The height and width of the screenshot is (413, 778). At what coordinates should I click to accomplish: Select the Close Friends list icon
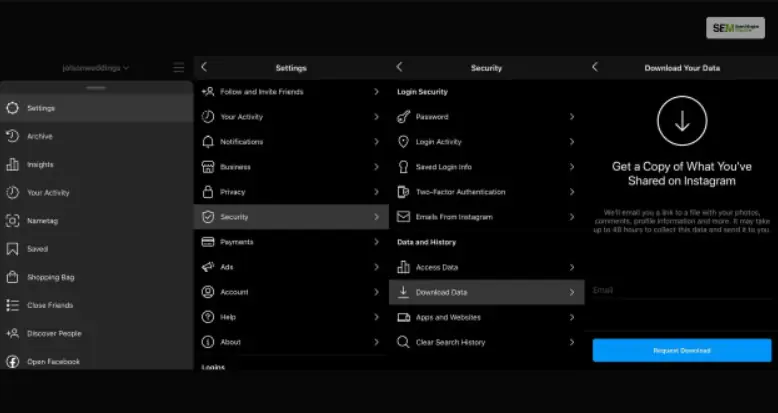click(12, 305)
